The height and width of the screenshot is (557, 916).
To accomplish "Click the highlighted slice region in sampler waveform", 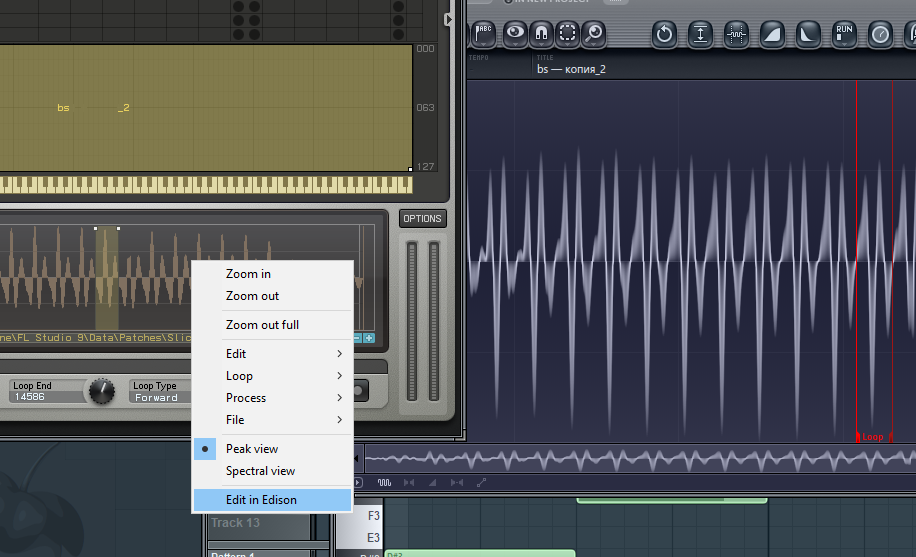I will click(107, 279).
